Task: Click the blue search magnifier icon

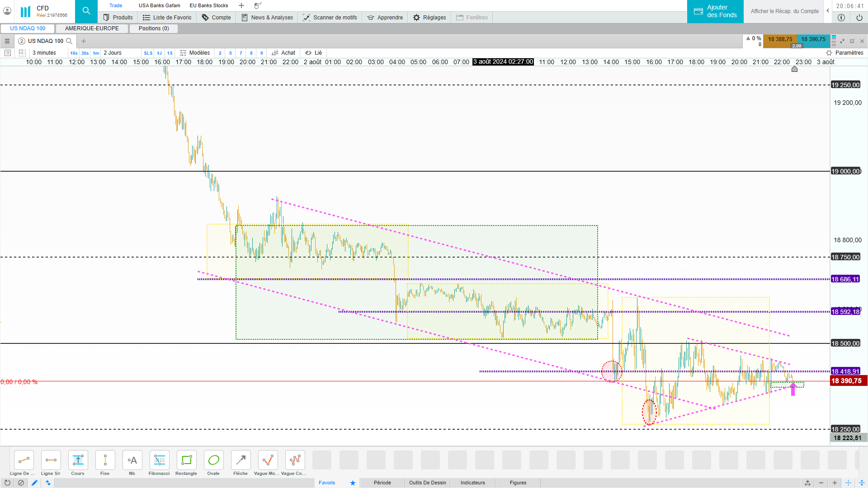Action: pos(86,11)
